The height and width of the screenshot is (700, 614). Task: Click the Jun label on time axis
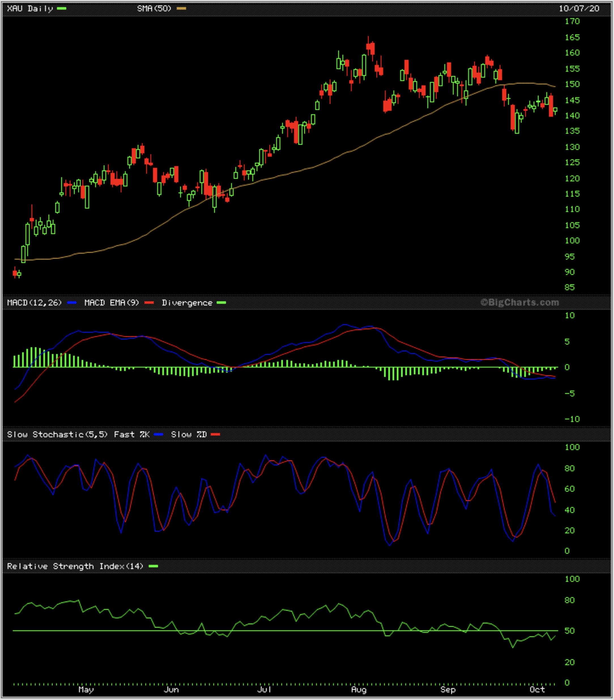[x=171, y=690]
